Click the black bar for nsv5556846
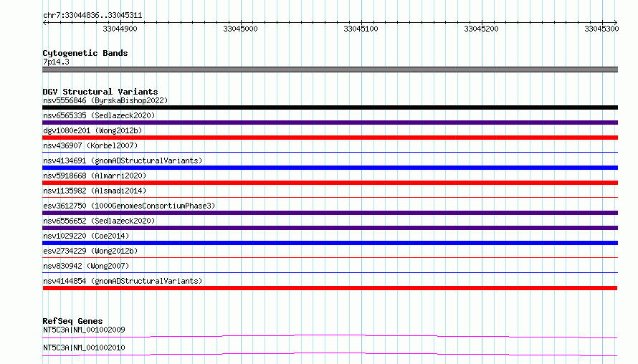Viewport: 638px width, 364px height. [330, 107]
